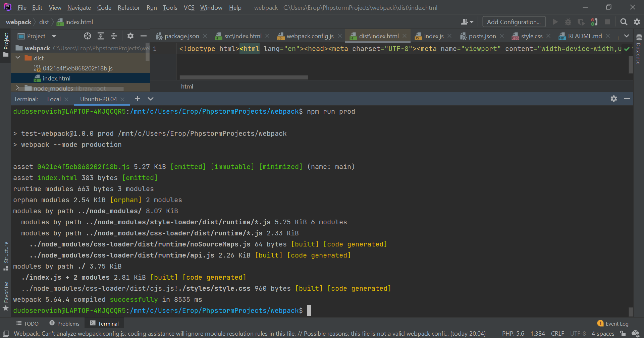Select 0421e4f5eb868202f18b.js in project tree

pyautogui.click(x=78, y=68)
